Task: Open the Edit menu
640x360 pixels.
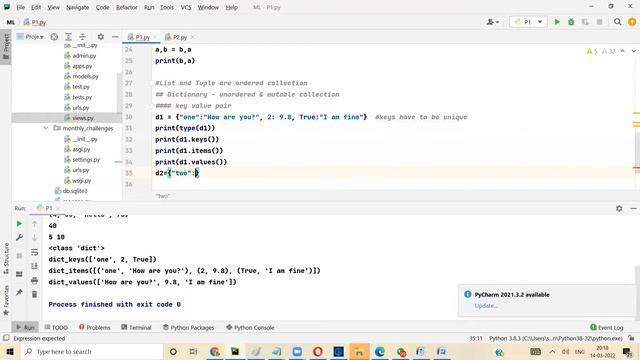Action: pyautogui.click(x=36, y=7)
